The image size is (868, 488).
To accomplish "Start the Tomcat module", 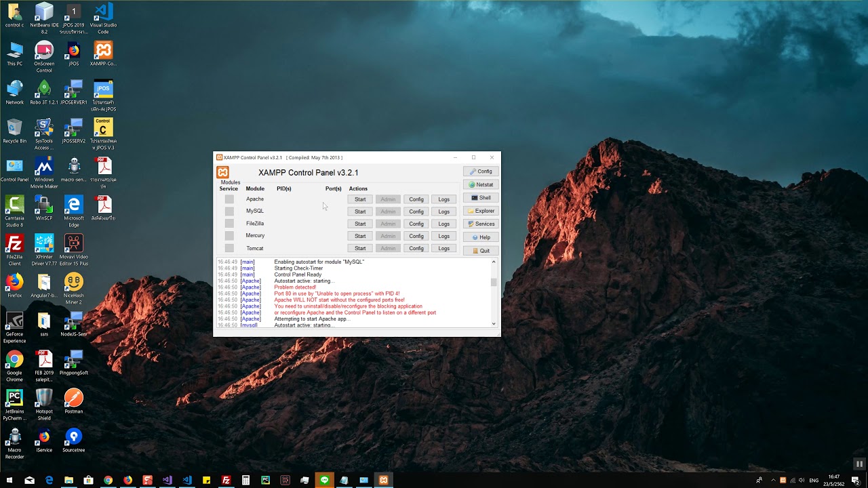I will click(x=360, y=248).
